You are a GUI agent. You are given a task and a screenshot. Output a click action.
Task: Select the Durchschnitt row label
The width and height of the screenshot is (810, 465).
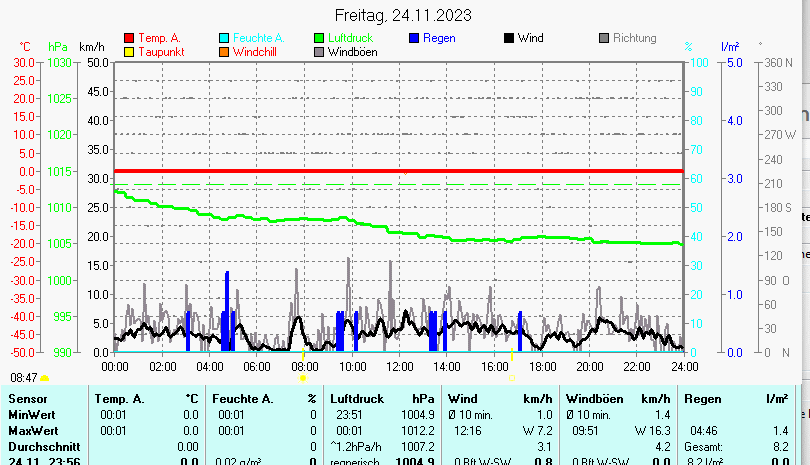[42, 446]
